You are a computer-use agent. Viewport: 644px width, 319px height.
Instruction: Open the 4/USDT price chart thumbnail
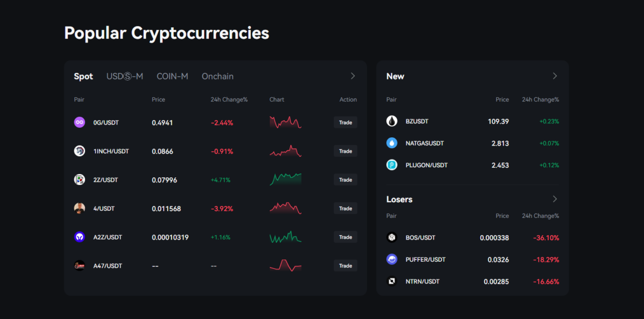(285, 208)
